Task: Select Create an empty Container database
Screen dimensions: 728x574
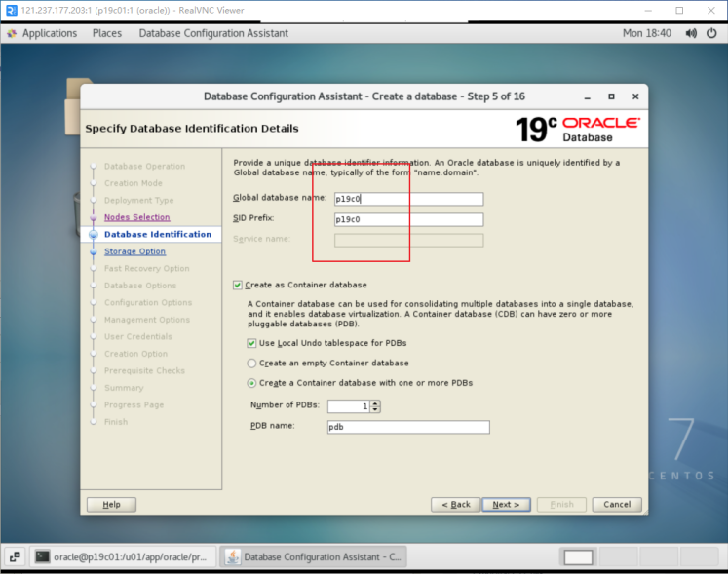Action: (251, 364)
